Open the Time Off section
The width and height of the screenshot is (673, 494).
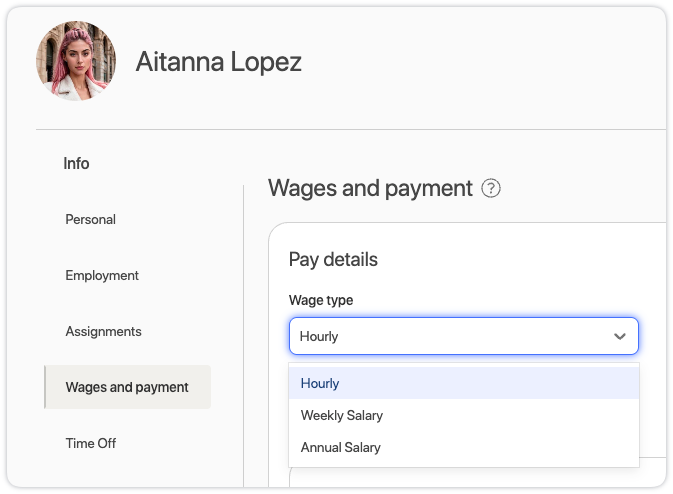[91, 443]
